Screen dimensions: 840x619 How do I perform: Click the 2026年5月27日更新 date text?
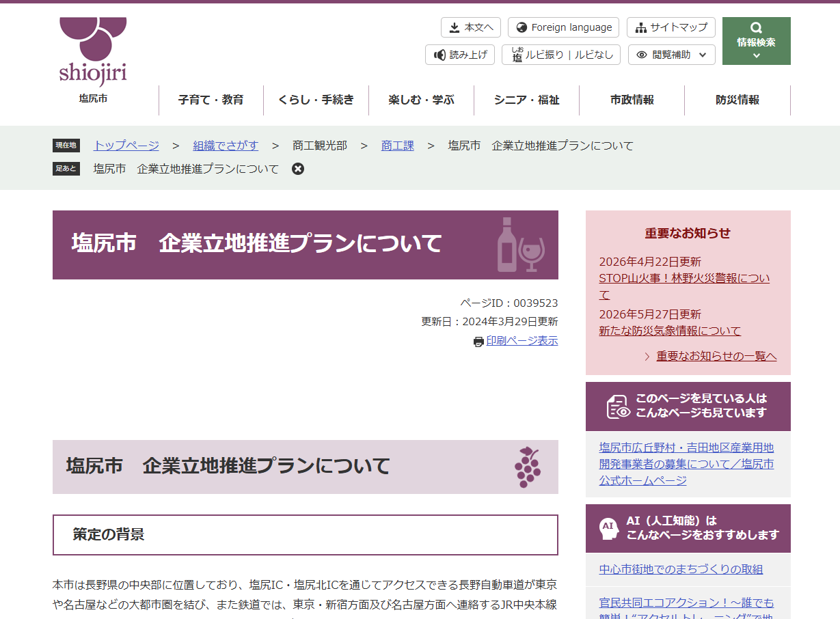click(650, 314)
